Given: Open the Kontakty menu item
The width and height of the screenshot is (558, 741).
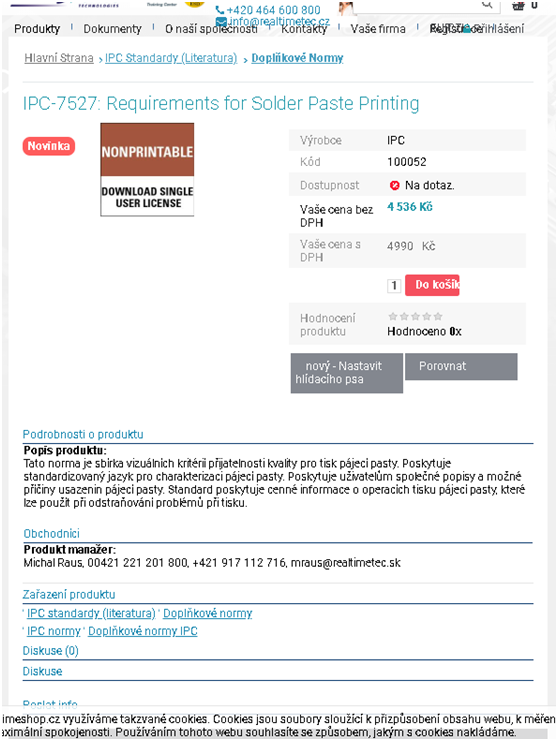Looking at the screenshot, I should click(304, 29).
